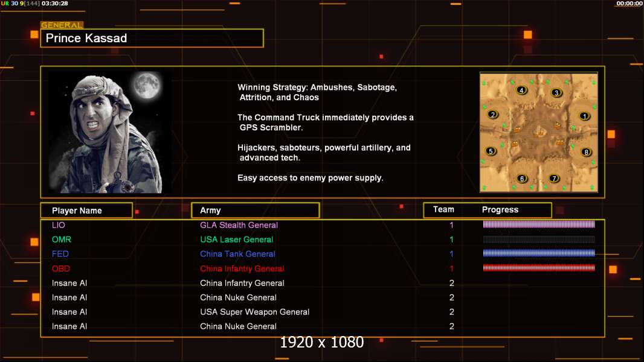
Task: Click USA Laser General army text
Action: click(x=237, y=240)
